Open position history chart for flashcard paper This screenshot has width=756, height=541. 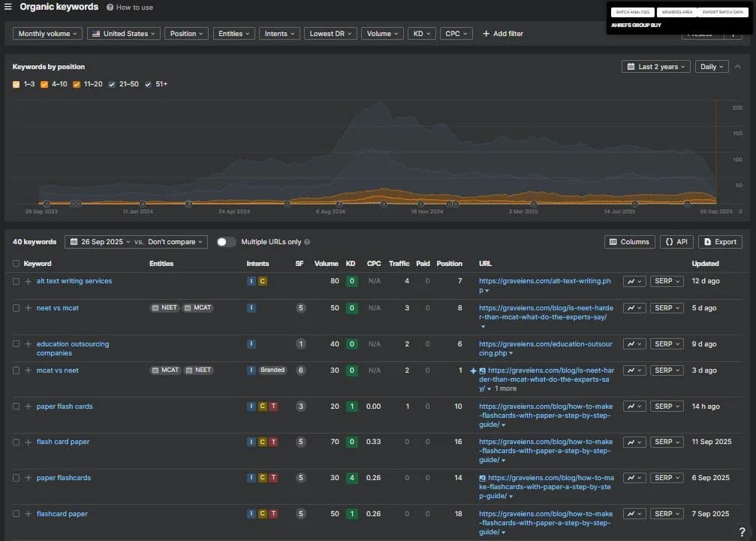634,514
